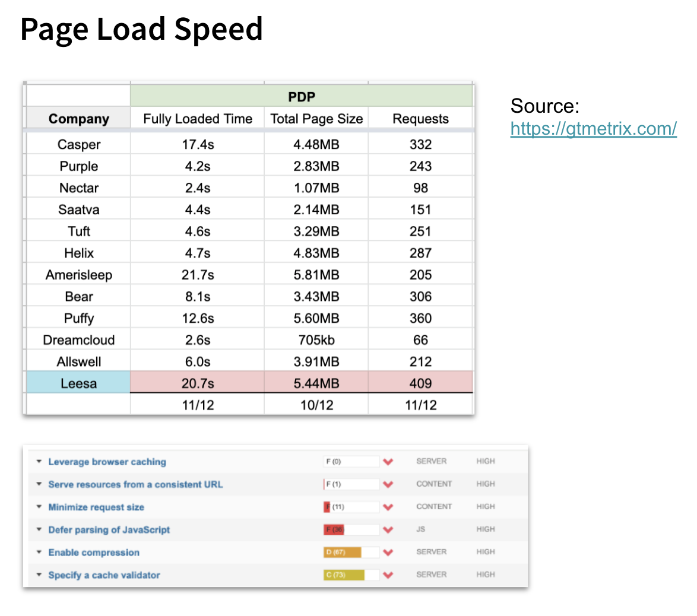Image resolution: width=697 pixels, height=616 pixels.
Task: Click the red chevron for Leverage browser caching
Action: (x=388, y=462)
